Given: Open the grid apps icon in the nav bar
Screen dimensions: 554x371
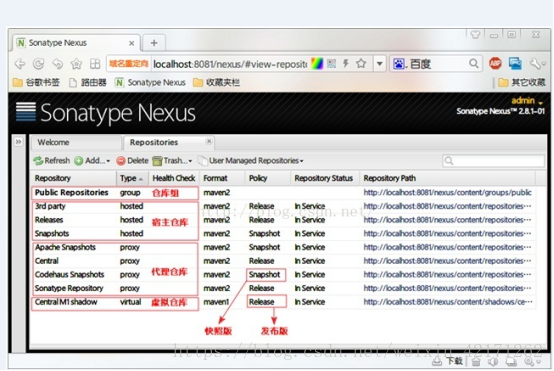Looking at the screenshot, I should pos(95,64).
